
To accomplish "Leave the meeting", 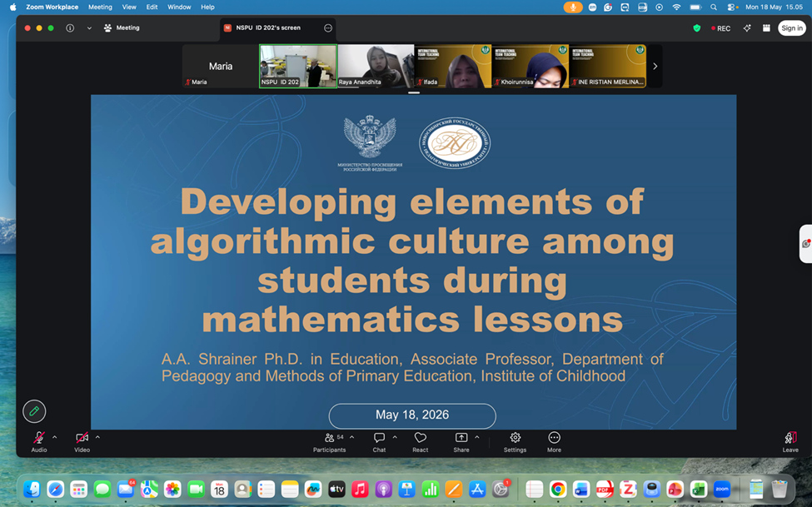I will 790,442.
